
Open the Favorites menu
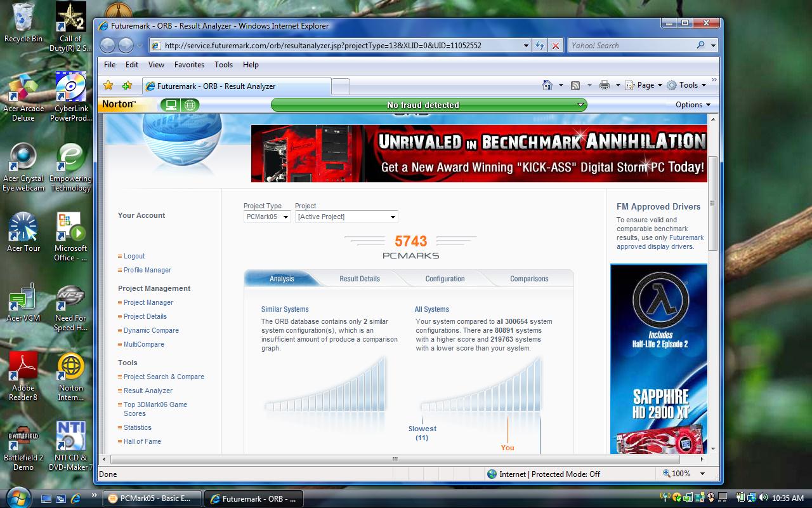pos(189,65)
